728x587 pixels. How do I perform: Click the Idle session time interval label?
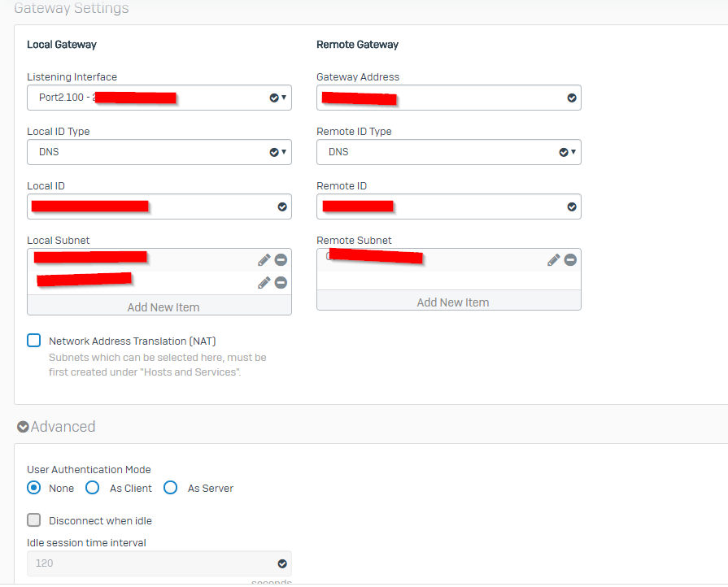pos(86,543)
